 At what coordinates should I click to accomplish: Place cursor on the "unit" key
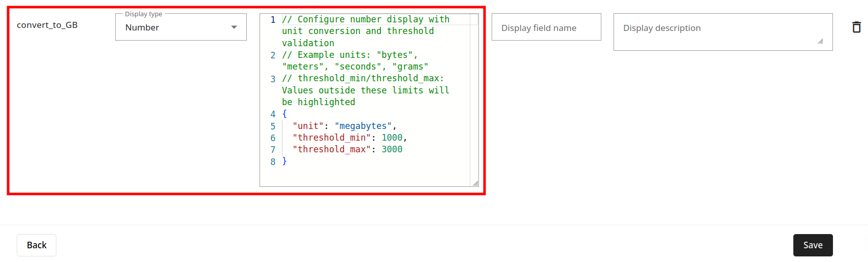click(308, 126)
